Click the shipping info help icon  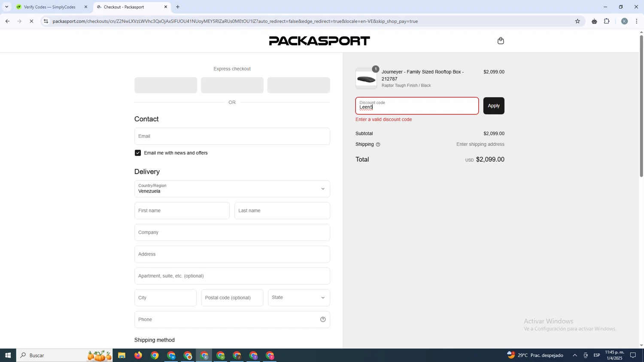coord(378,145)
